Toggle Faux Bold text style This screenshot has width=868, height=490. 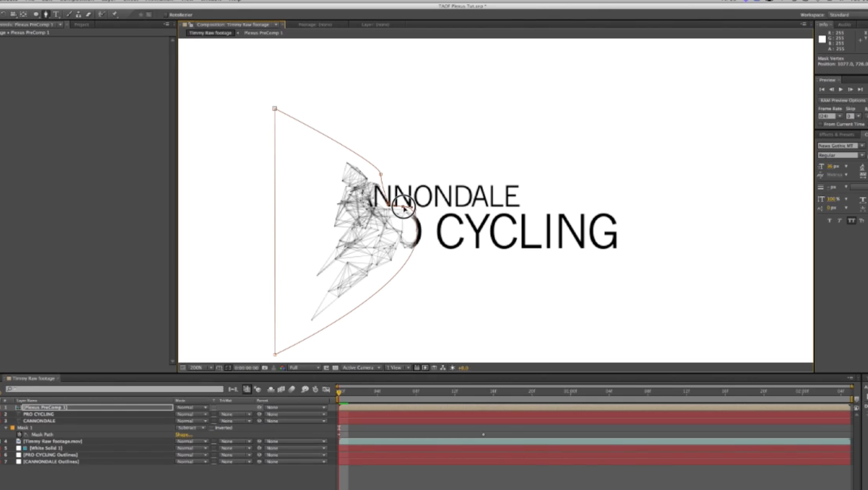(x=829, y=221)
